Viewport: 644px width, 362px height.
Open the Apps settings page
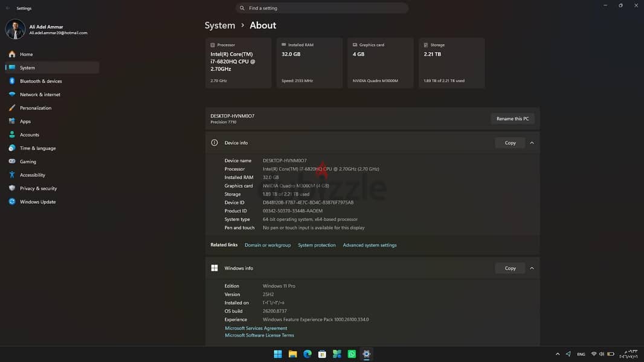click(52, 121)
